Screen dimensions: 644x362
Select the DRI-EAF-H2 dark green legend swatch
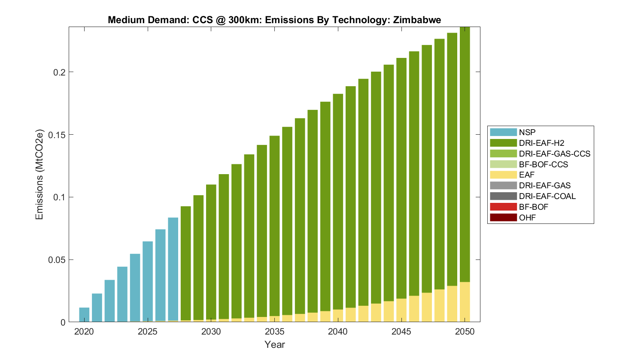coord(503,143)
